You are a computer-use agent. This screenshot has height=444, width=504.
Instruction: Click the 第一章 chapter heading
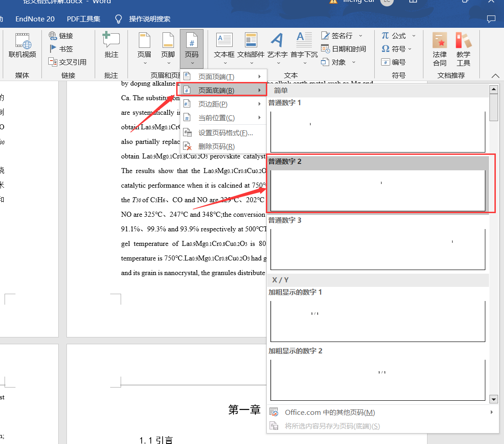[244, 409]
